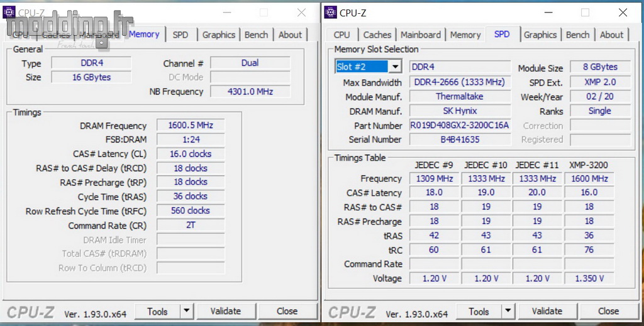
Task: Click the Close button in left window
Action: 287,311
